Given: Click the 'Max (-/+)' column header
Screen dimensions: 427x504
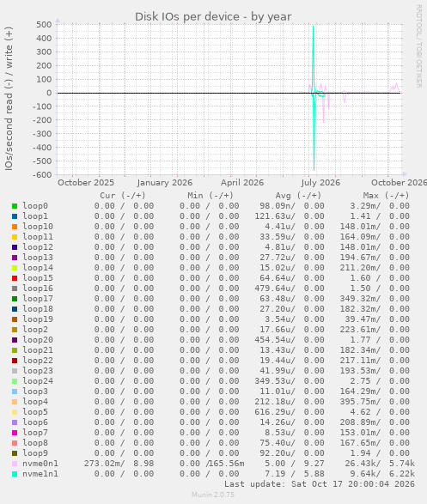Looking at the screenshot, I should (x=386, y=196).
